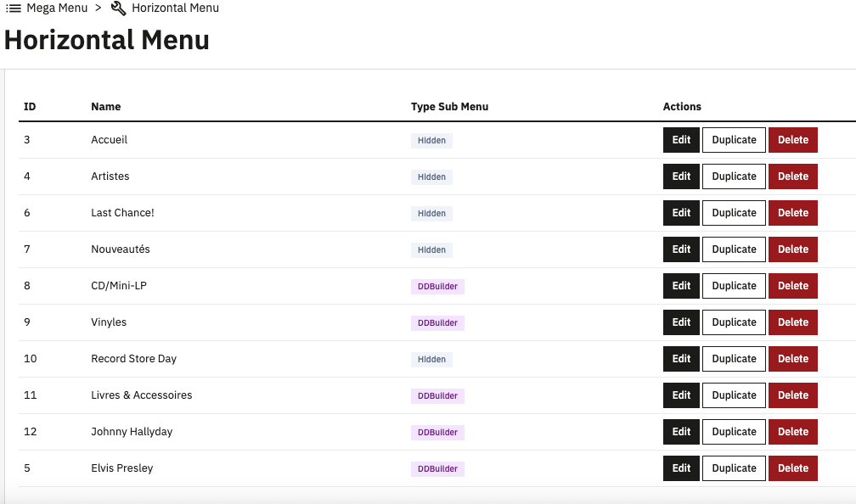Click the Horizontal Menu wrench icon
The height and width of the screenshot is (504, 856).
pyautogui.click(x=119, y=8)
